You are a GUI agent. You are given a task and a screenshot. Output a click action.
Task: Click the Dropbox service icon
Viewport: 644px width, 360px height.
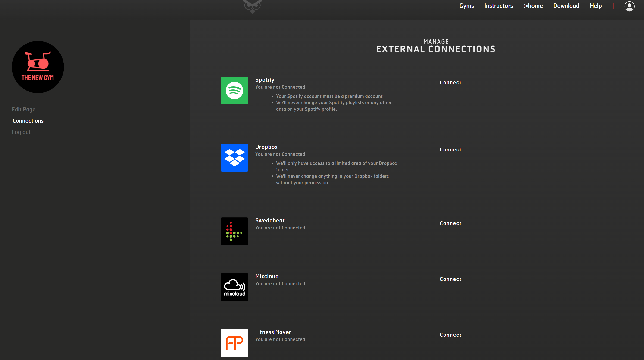(x=234, y=158)
